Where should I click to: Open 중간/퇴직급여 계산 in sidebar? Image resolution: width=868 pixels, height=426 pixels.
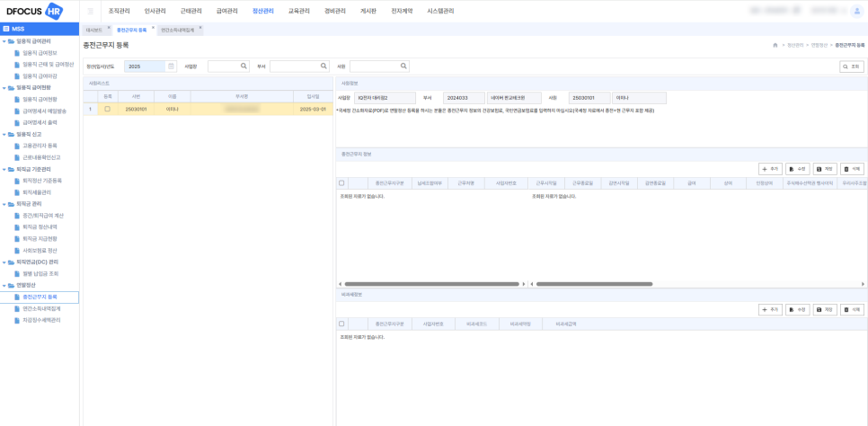[x=42, y=216]
